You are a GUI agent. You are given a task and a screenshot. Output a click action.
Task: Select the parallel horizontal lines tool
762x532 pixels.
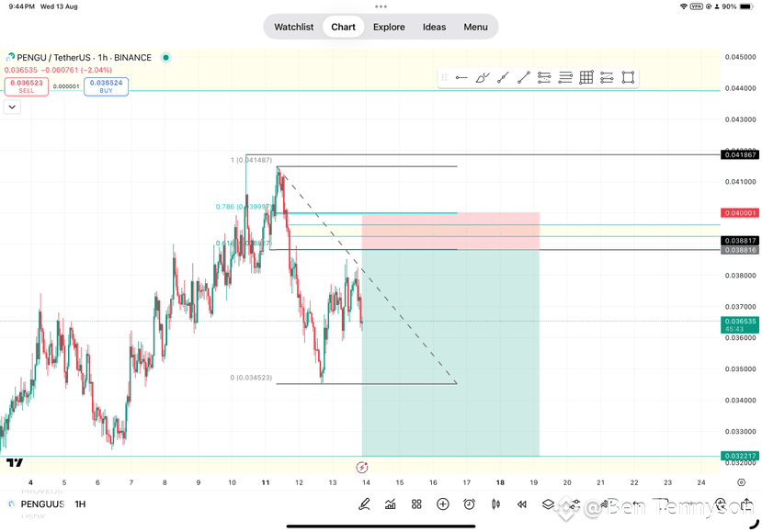click(565, 78)
